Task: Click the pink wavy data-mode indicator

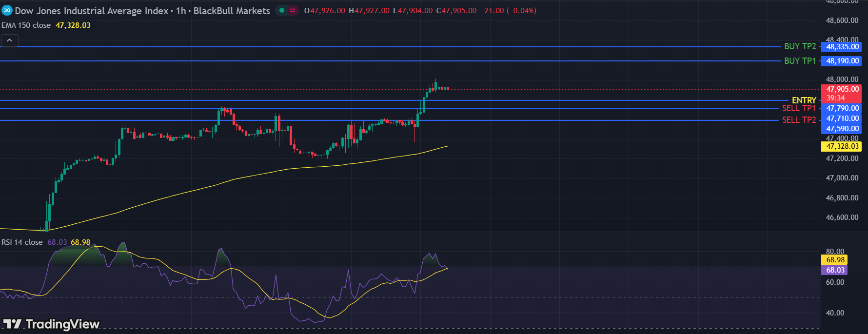Action: [x=293, y=10]
